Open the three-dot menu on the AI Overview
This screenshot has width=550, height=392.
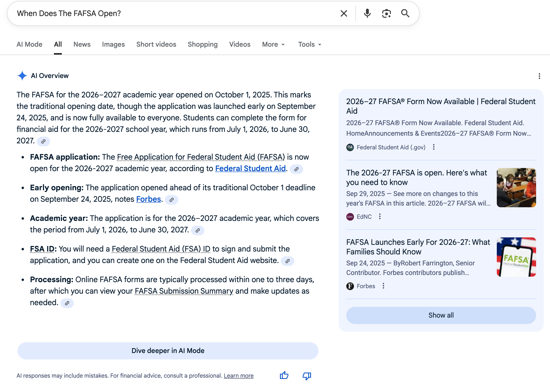pyautogui.click(x=539, y=76)
